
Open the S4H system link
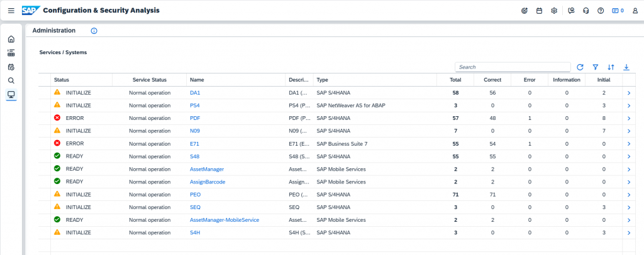(195, 233)
